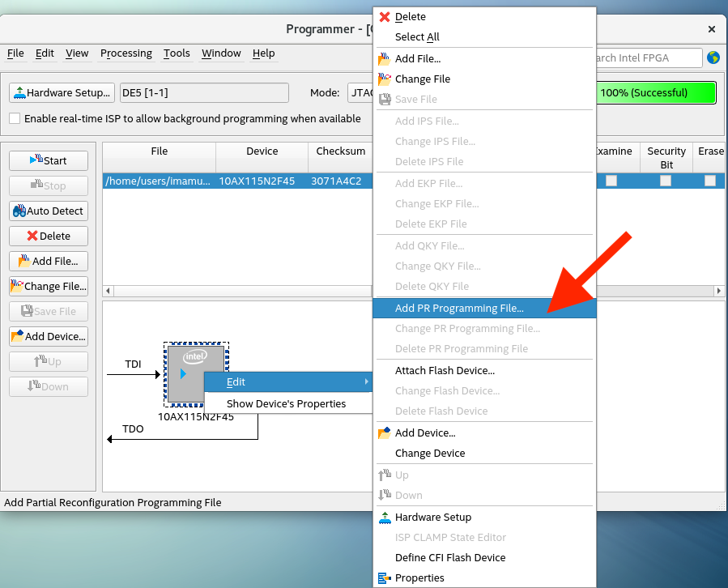The image size is (728, 588).
Task: Click the Add File folder icon in context menu
Action: pos(385,58)
